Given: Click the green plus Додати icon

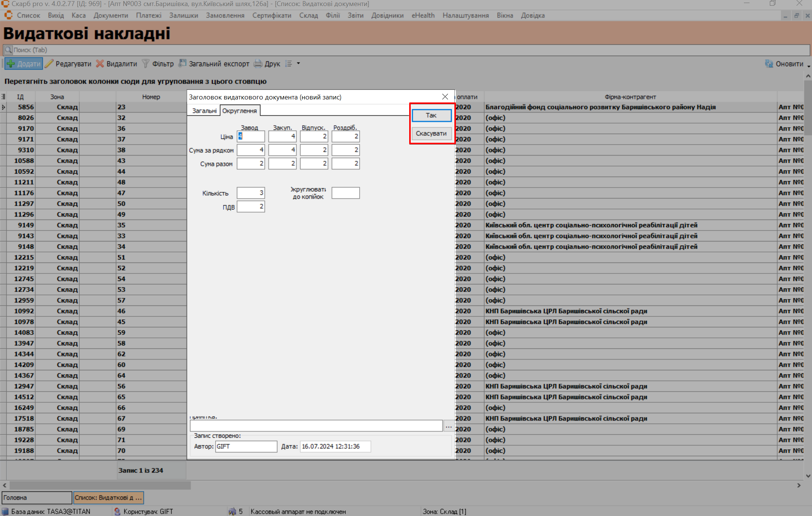Looking at the screenshot, I should pos(11,64).
